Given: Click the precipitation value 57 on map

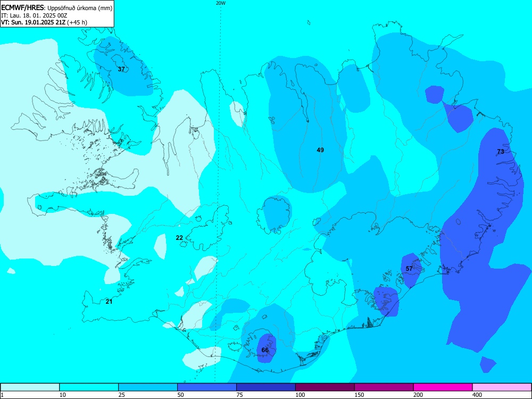Looking at the screenshot, I should (409, 269).
